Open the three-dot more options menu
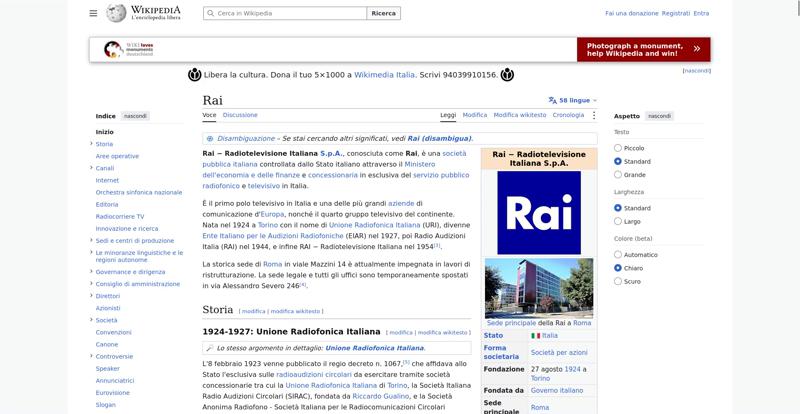 (x=593, y=115)
